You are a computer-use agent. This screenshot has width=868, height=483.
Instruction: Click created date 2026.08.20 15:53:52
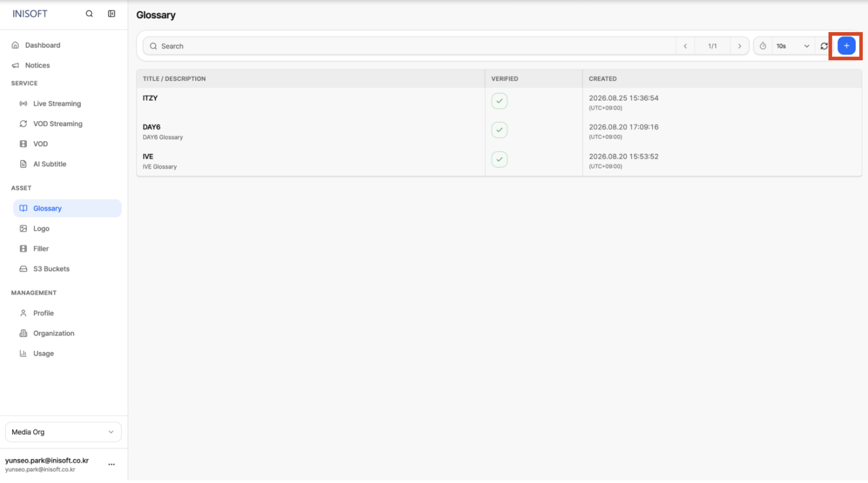(x=624, y=157)
